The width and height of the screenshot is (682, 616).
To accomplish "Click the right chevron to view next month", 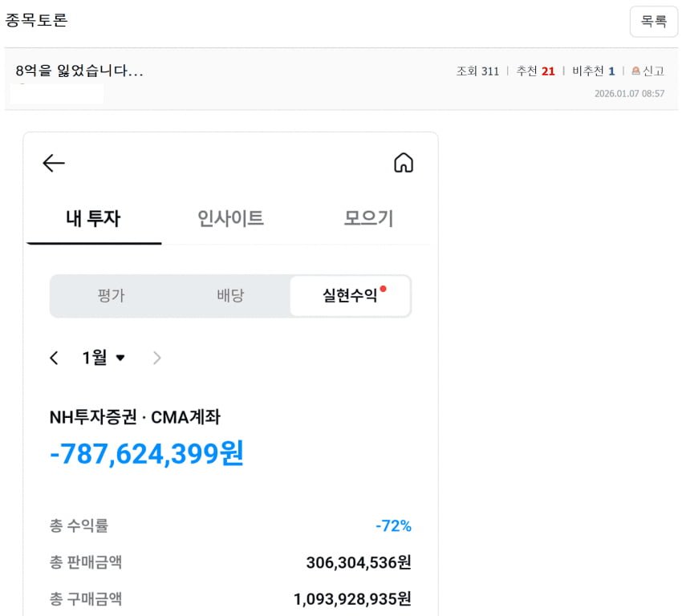I will (157, 358).
